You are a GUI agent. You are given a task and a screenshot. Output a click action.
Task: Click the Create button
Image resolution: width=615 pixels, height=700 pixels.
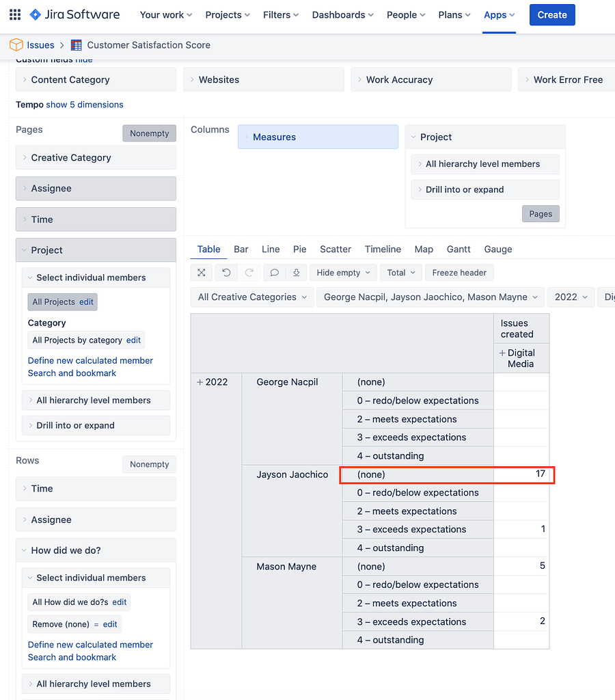pos(551,14)
